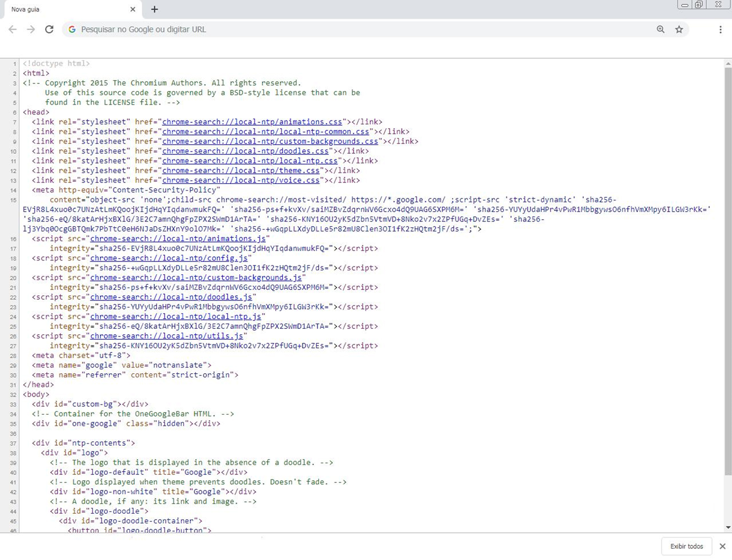This screenshot has width=732, height=560.
Task: Open the voice.css link
Action: (240, 180)
